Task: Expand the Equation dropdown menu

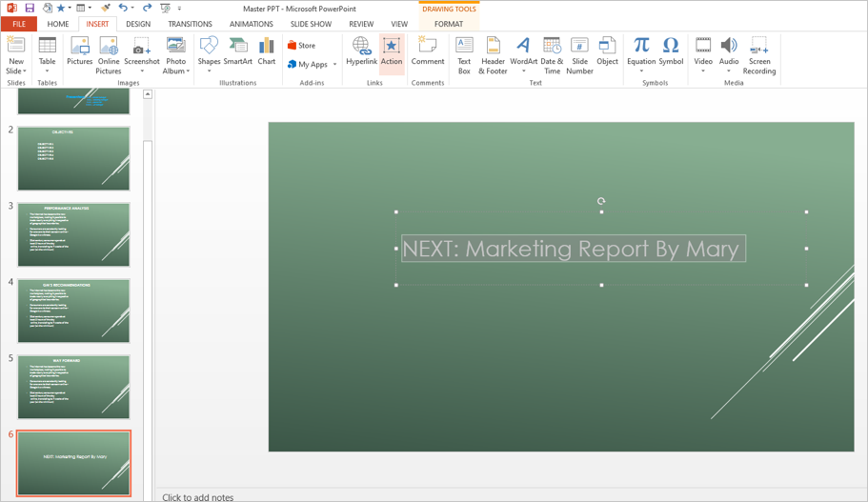Action: (641, 71)
